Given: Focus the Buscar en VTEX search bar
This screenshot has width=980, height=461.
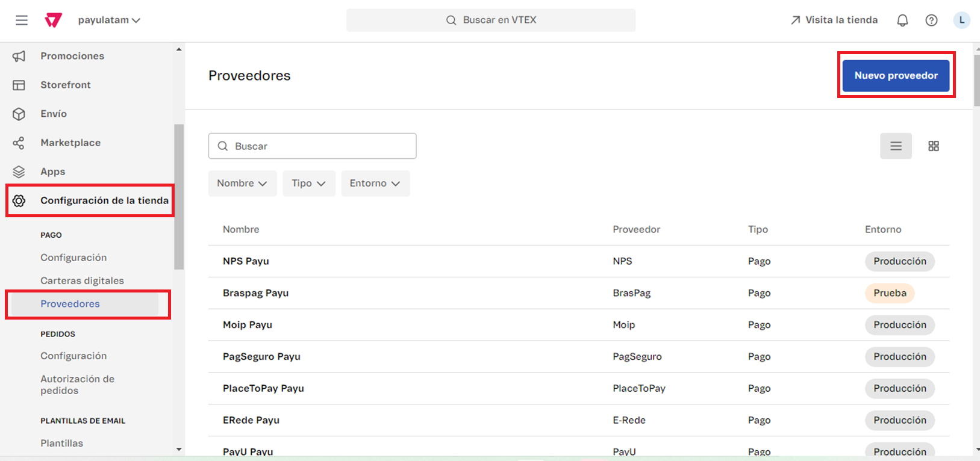Looking at the screenshot, I should coord(491,20).
